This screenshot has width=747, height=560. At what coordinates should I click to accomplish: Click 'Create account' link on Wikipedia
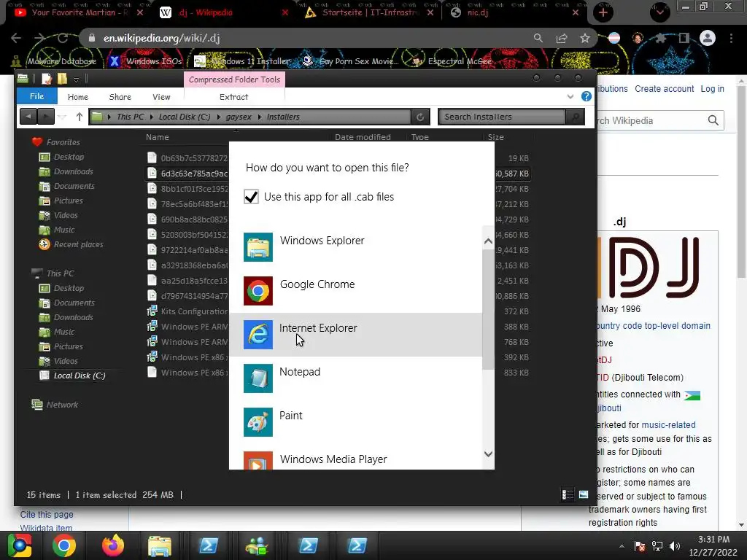coord(664,88)
